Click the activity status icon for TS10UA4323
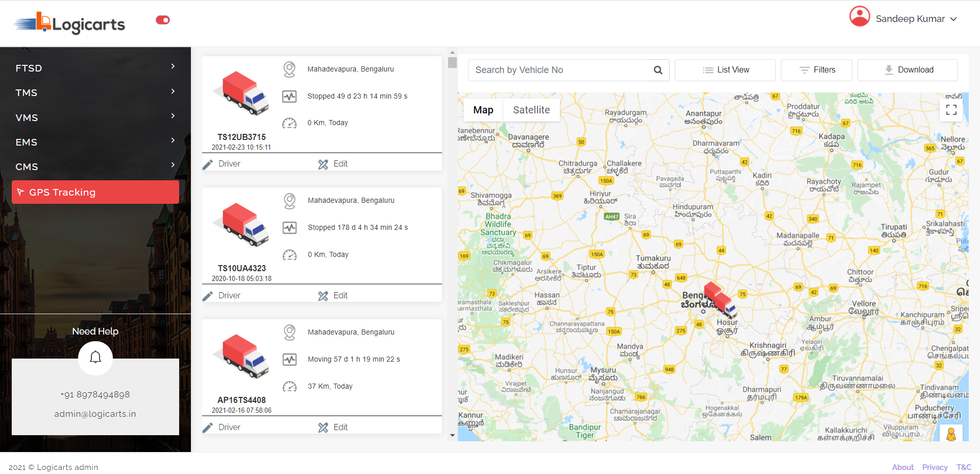The image size is (980, 474). point(289,228)
